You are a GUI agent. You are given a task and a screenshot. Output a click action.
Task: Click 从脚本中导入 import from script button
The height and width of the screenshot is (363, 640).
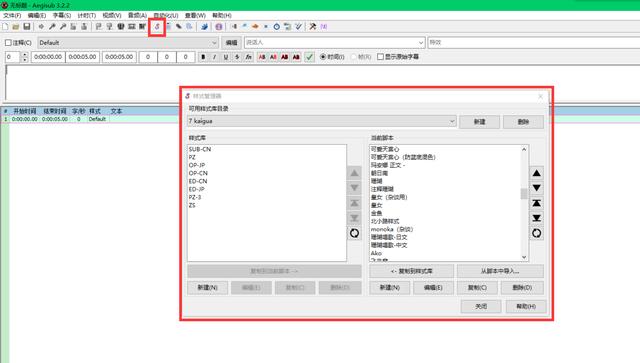(500, 271)
